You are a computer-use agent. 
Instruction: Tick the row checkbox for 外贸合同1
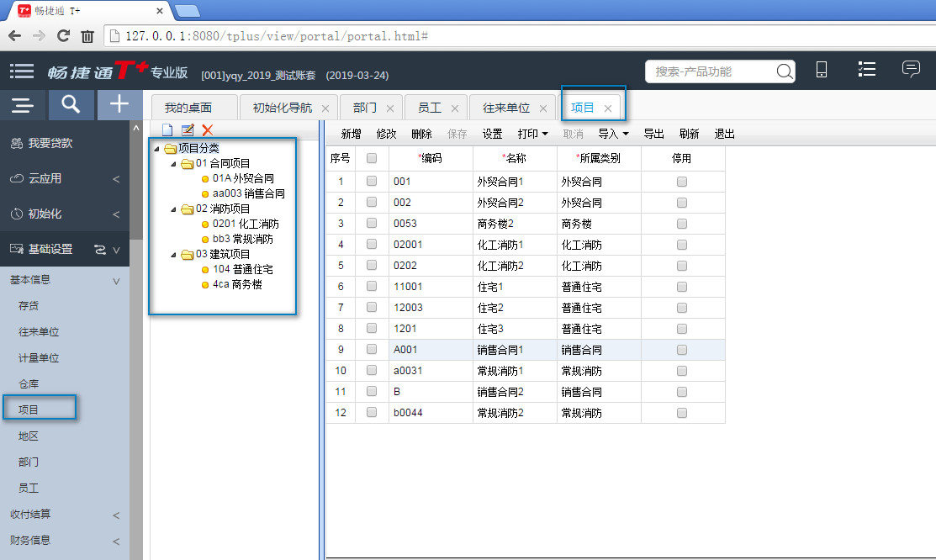[x=372, y=181]
